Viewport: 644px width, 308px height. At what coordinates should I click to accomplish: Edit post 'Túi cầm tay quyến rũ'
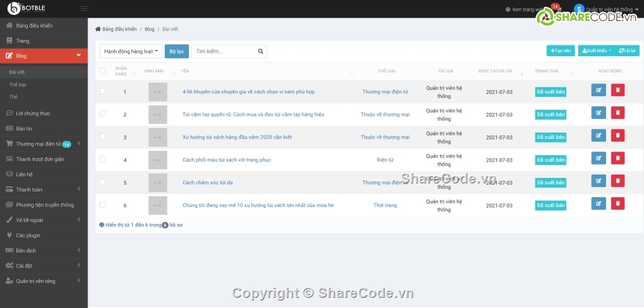(599, 113)
